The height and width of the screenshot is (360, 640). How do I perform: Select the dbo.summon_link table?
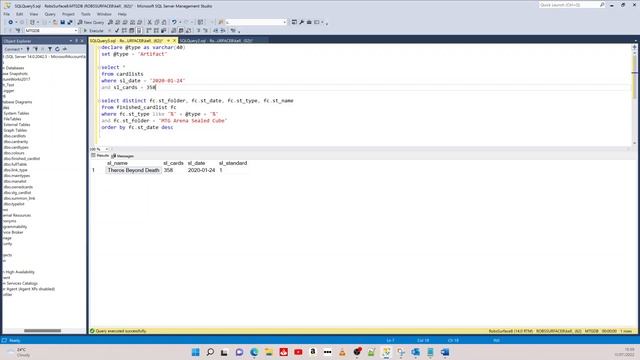(19, 198)
